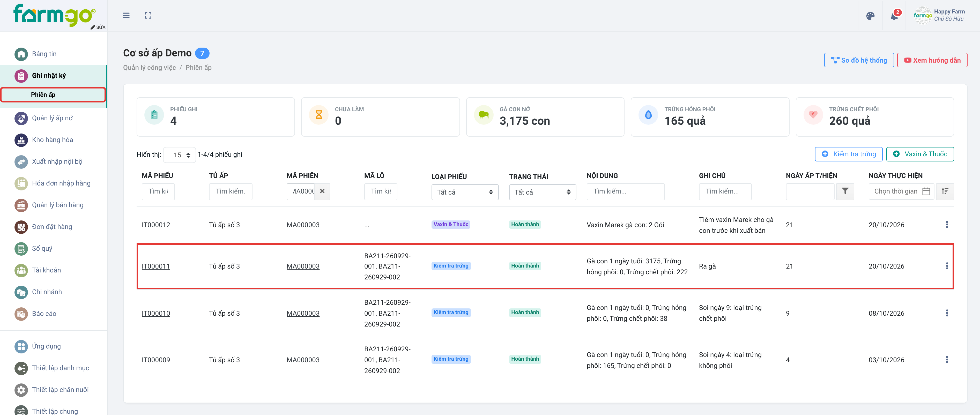Go to Kho hàng hóa menu
The width and height of the screenshot is (980, 415).
coord(53,140)
